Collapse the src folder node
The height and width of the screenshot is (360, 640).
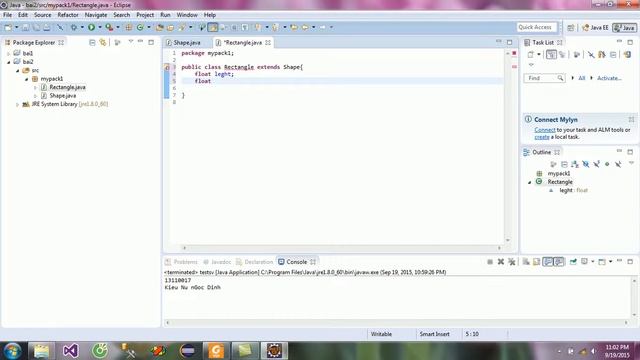pyautogui.click(x=18, y=71)
